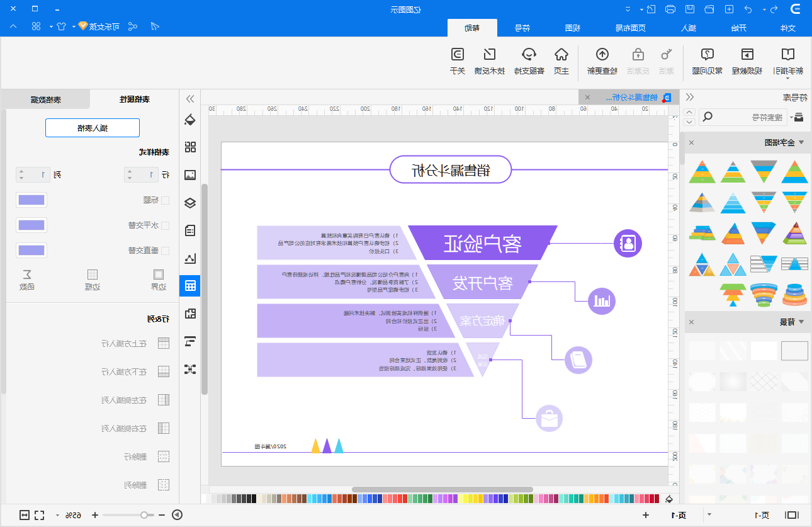812x527 pixels.
Task: Switch to the 符号 tab
Action: pos(522,28)
